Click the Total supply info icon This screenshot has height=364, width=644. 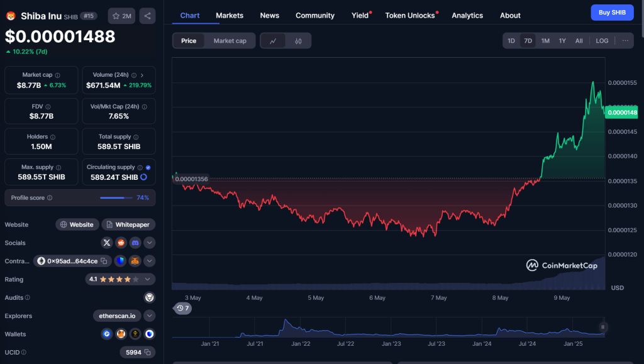136,137
